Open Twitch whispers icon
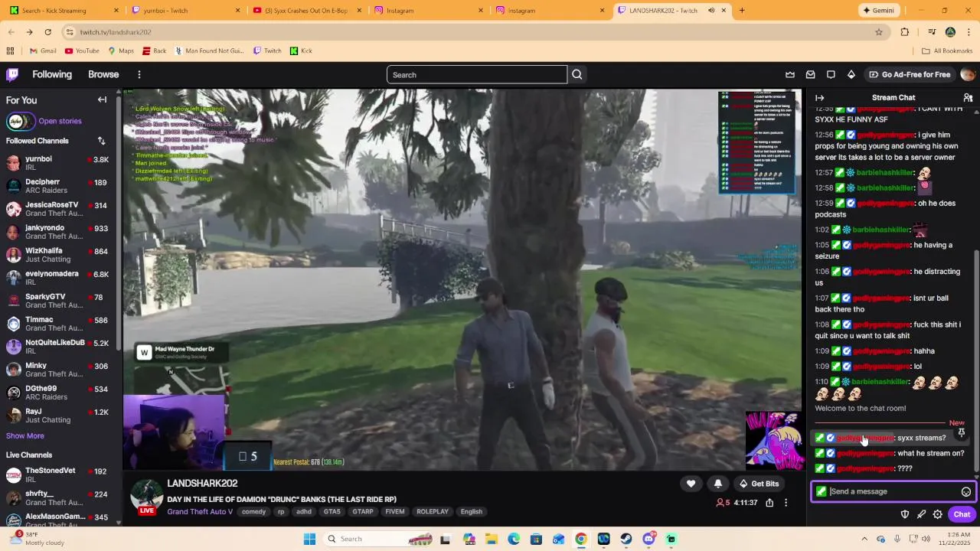Viewport: 980px width, 551px height. [x=831, y=74]
